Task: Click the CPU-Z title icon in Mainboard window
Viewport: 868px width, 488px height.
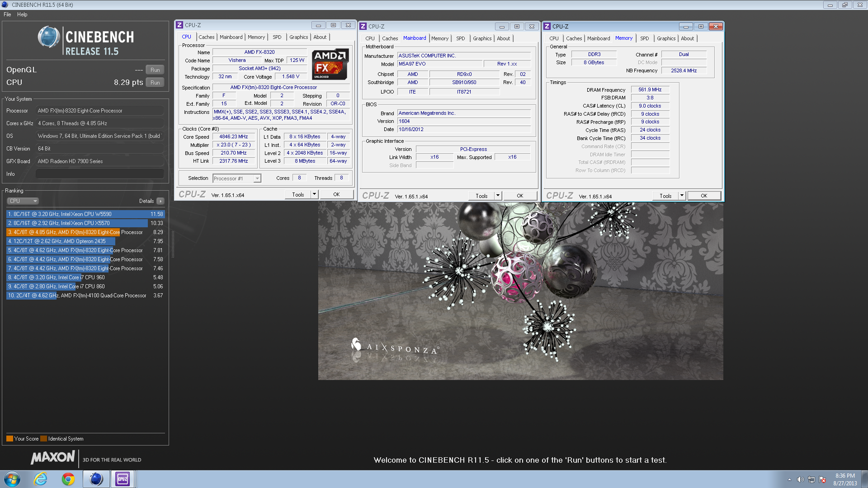Action: coord(363,27)
